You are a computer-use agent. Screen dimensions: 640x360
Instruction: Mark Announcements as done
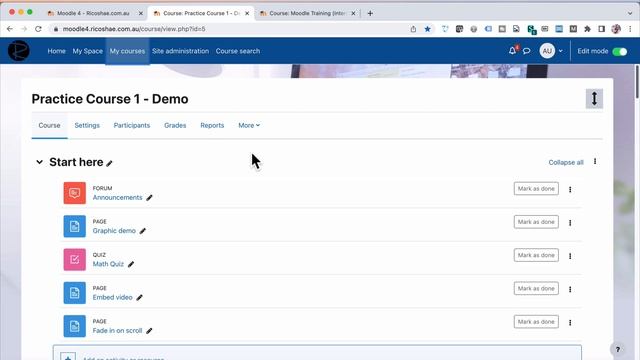[536, 189]
